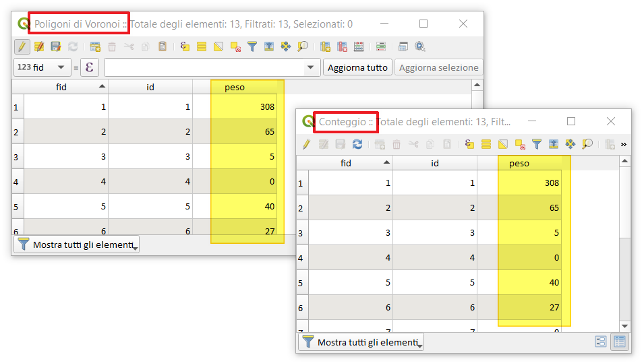Switch Conteggio to table view
The width and height of the screenshot is (644, 363).
619,341
